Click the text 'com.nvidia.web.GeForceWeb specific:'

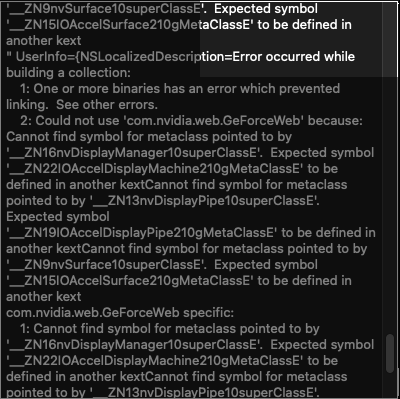120,313
